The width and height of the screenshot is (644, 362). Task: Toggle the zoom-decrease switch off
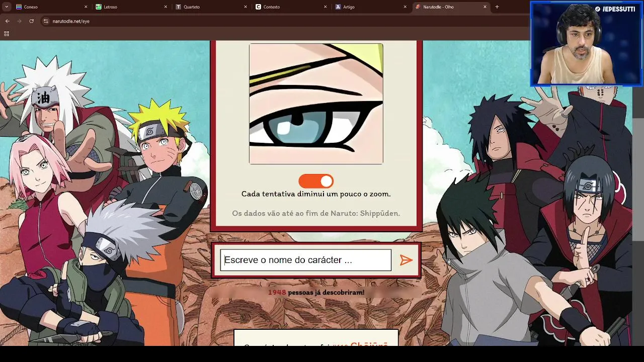tap(316, 181)
